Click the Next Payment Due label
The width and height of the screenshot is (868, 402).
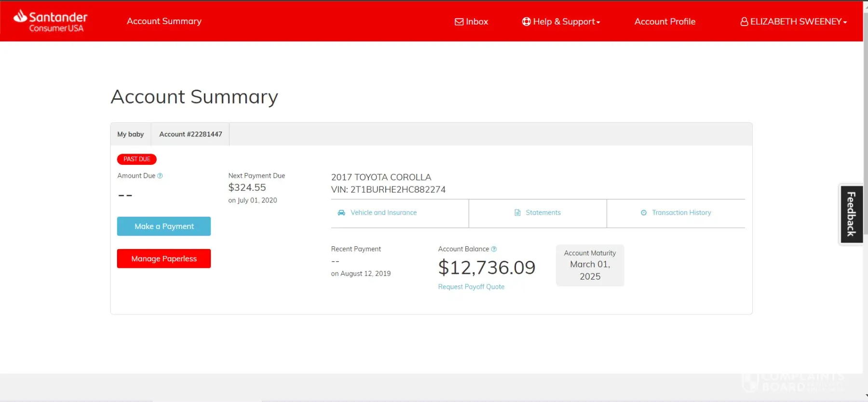coord(257,176)
